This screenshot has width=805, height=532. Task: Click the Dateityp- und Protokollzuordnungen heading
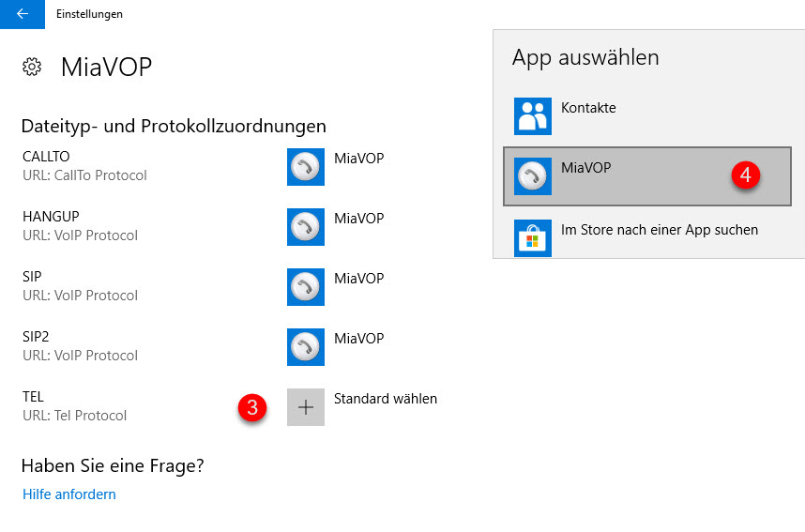pos(174,127)
